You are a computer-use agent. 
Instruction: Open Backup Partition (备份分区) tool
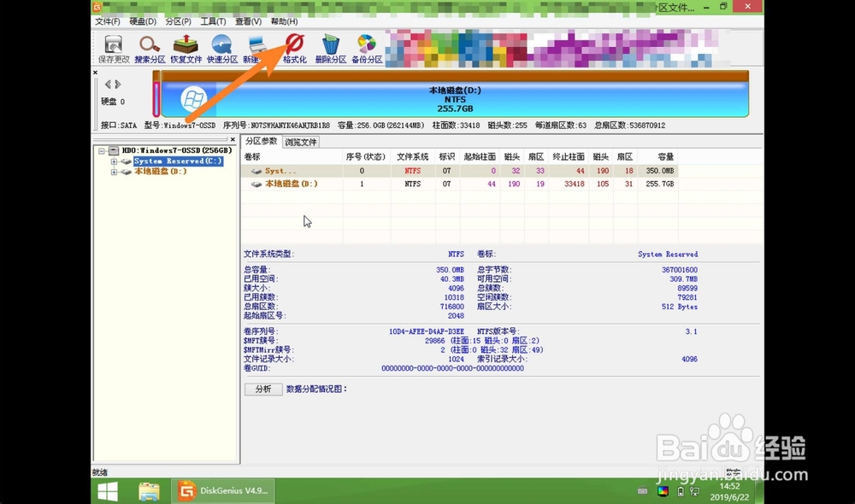tap(367, 49)
